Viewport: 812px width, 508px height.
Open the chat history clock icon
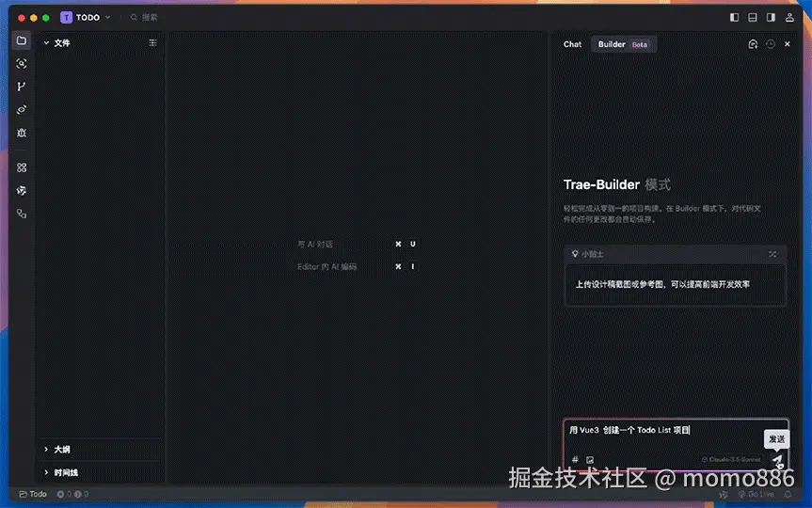tap(771, 44)
